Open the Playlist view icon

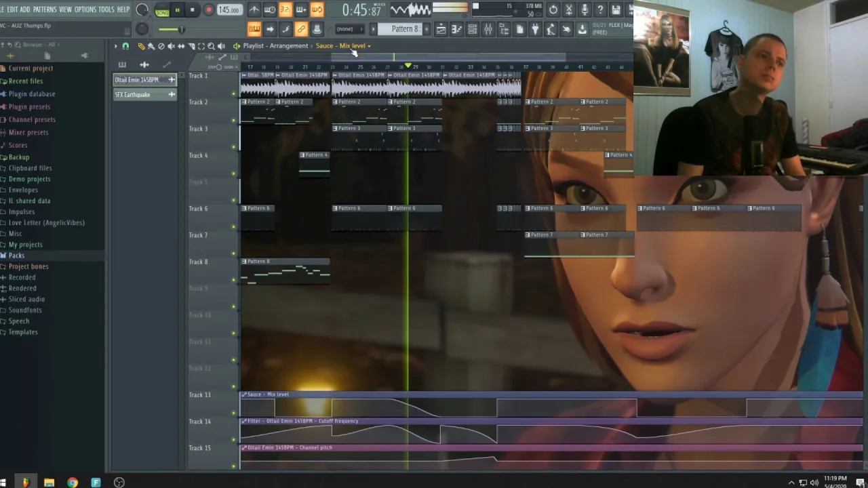click(x=441, y=29)
